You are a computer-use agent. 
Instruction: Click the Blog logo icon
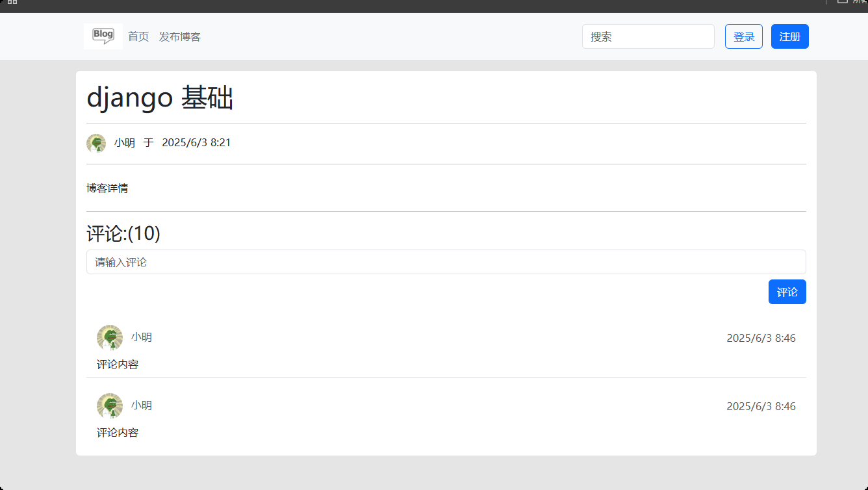103,36
